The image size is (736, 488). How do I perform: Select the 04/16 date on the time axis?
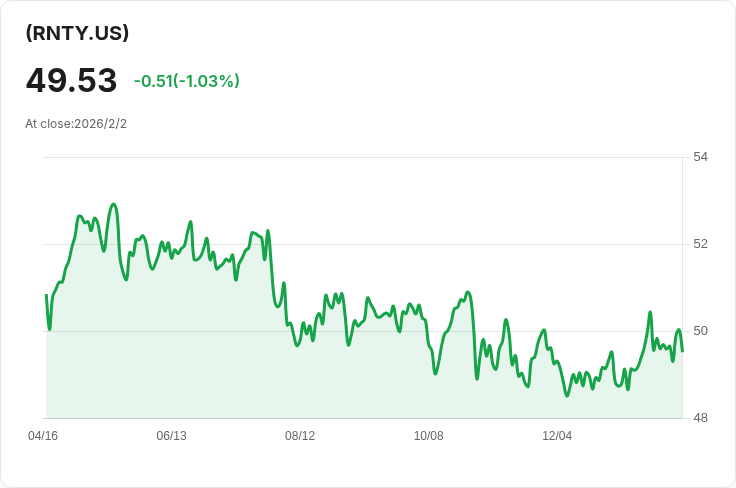43,436
